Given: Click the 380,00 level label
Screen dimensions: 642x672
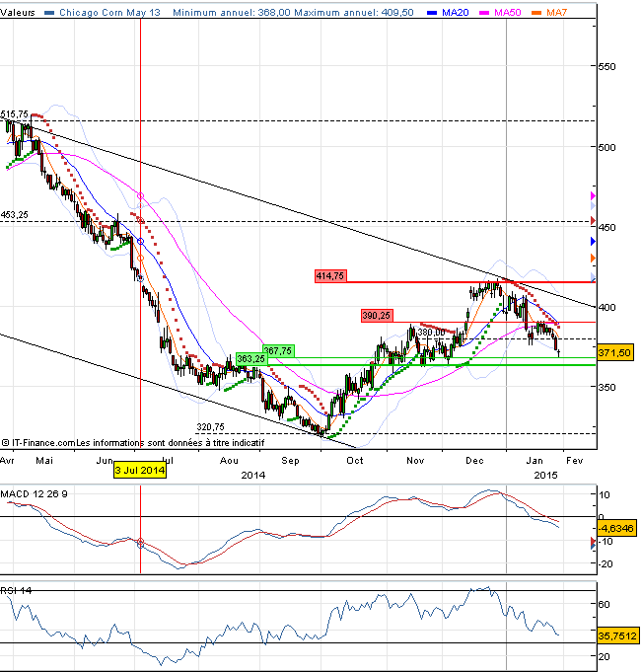Looking at the screenshot, I should pos(431,333).
